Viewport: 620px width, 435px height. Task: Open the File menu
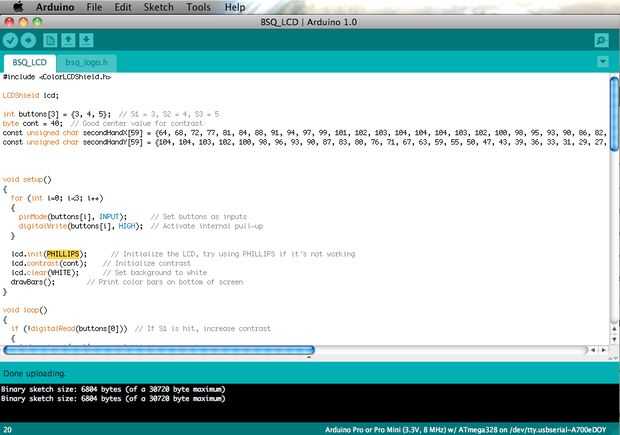coord(94,7)
